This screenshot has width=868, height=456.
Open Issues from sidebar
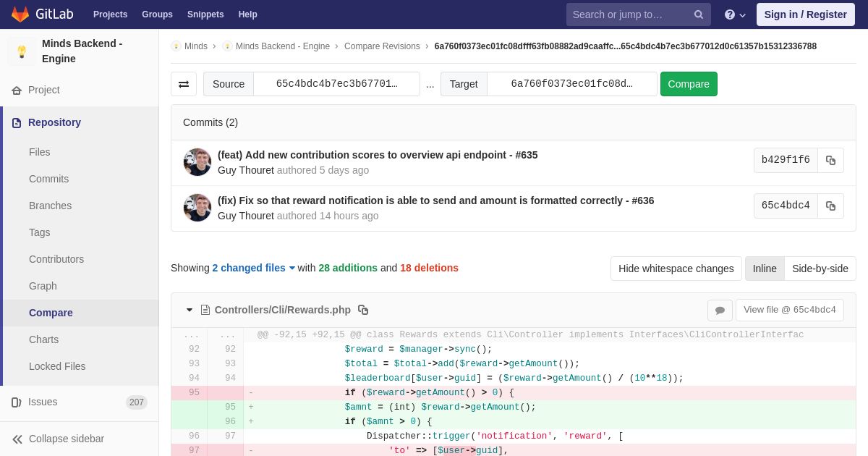pos(43,402)
